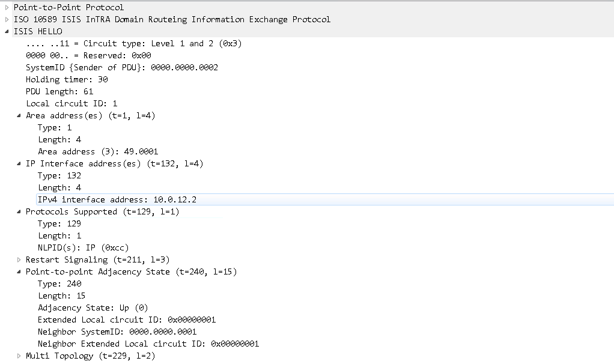Expand the Multi Topology entry
Image resolution: width=614 pixels, height=364 pixels.
19,356
